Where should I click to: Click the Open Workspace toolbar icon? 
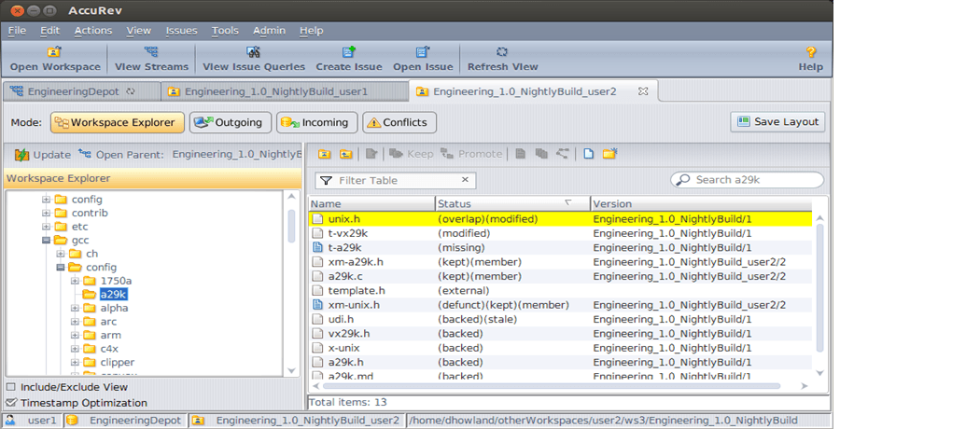(x=54, y=52)
